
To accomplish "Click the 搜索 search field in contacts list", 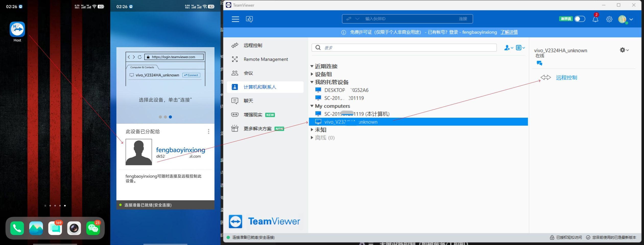I will (404, 48).
